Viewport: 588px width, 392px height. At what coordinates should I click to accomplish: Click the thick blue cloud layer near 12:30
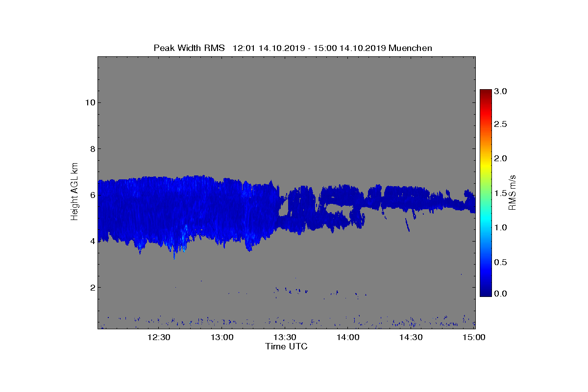pyautogui.click(x=159, y=211)
